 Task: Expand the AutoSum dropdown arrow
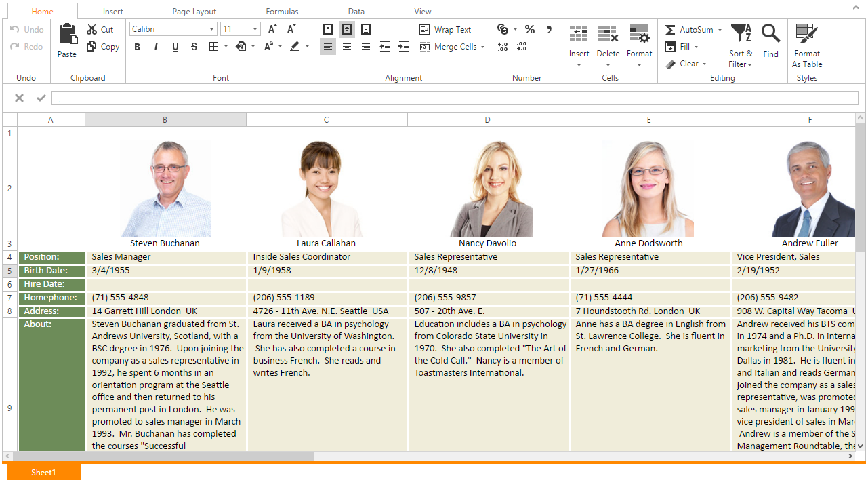[x=720, y=30]
